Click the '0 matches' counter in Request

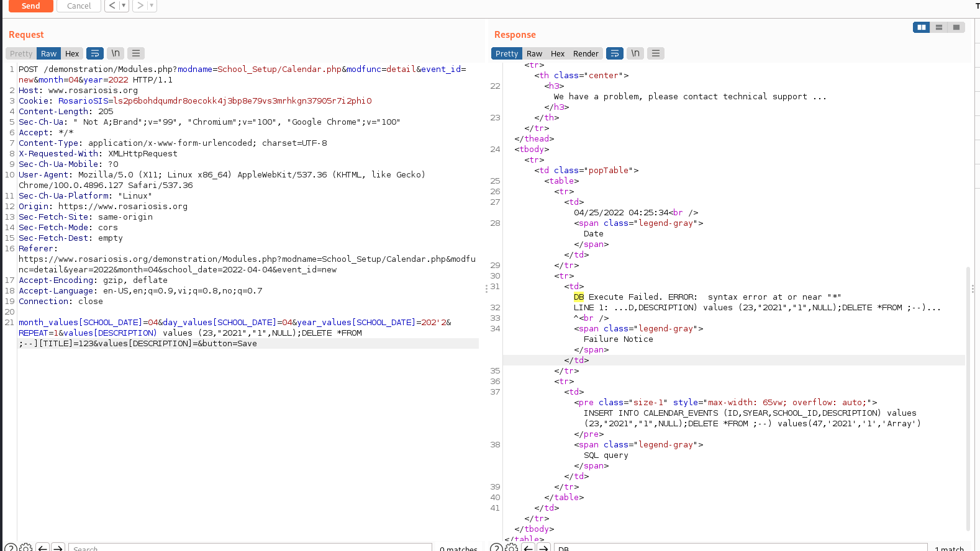pos(458,549)
